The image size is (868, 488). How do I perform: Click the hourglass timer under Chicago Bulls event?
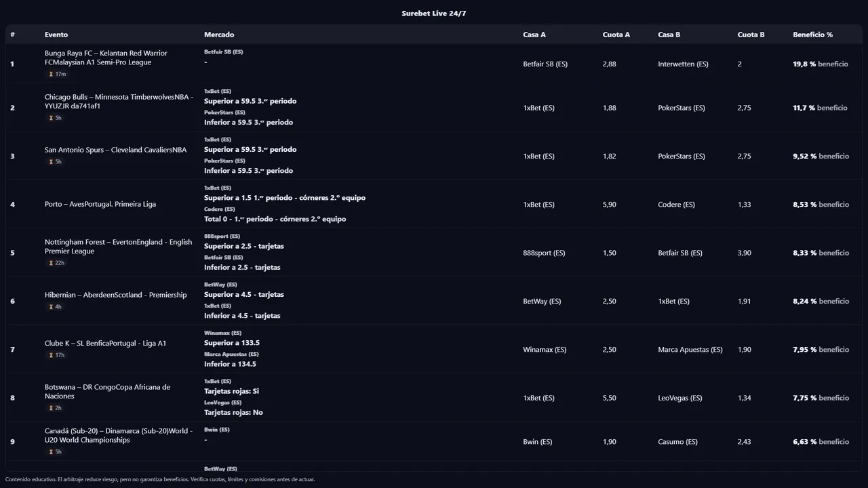51,118
